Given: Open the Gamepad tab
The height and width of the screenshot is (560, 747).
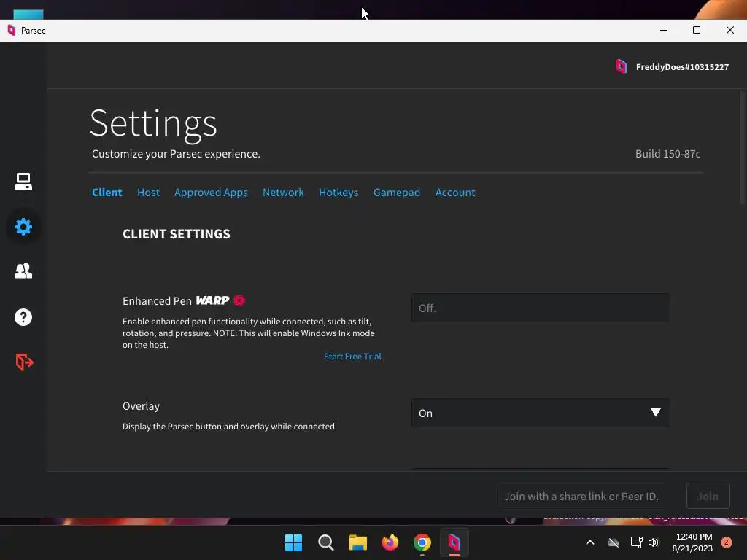Looking at the screenshot, I should coord(397,192).
